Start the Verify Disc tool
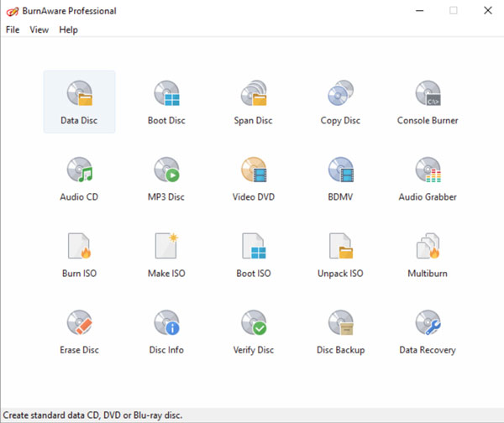 [254, 332]
